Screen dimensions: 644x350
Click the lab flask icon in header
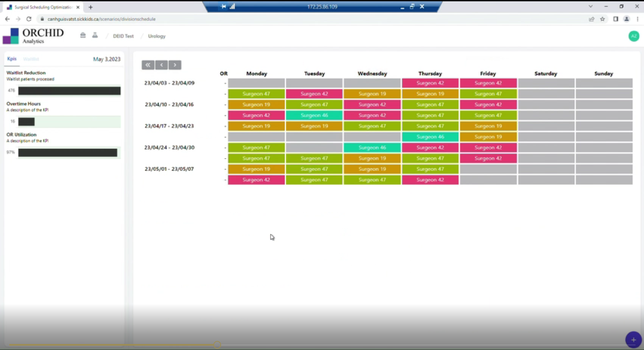pos(95,35)
